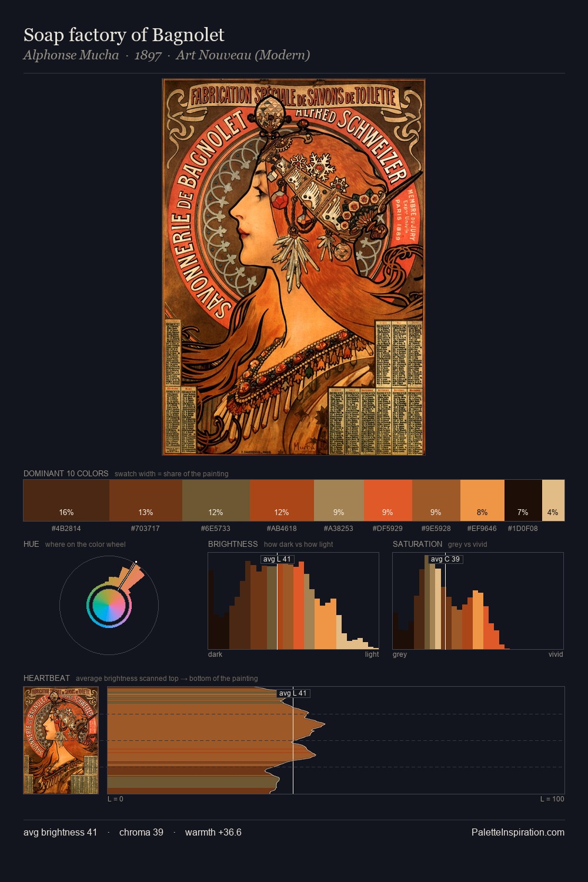
Task: Click the 'SATURATION' section heading
Action: (x=417, y=544)
